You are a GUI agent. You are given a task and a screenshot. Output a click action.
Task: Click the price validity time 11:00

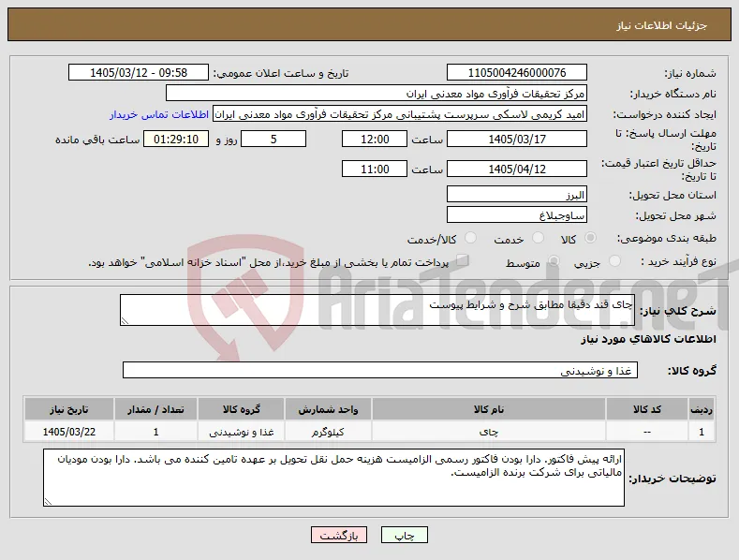(x=375, y=169)
